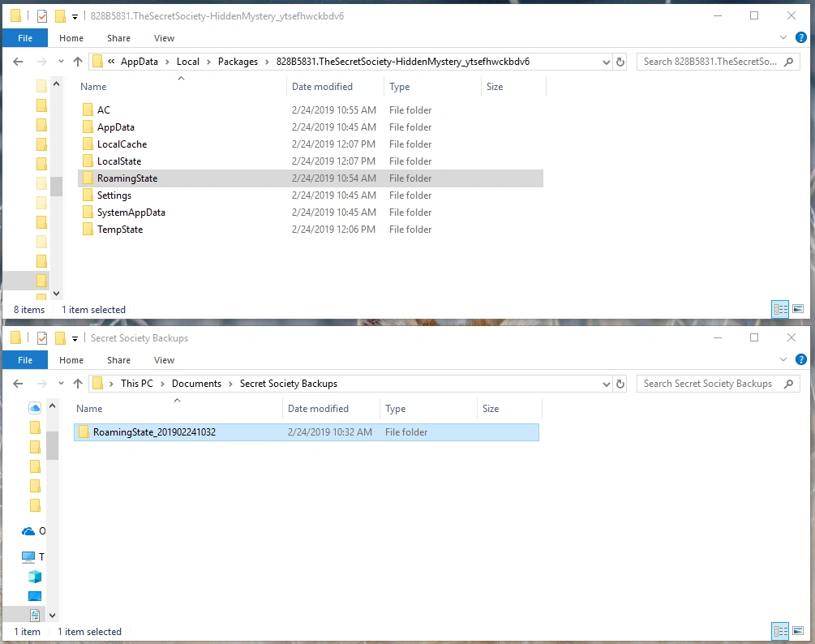
Task: Click Up arrow in top Explorer window
Action: point(78,62)
